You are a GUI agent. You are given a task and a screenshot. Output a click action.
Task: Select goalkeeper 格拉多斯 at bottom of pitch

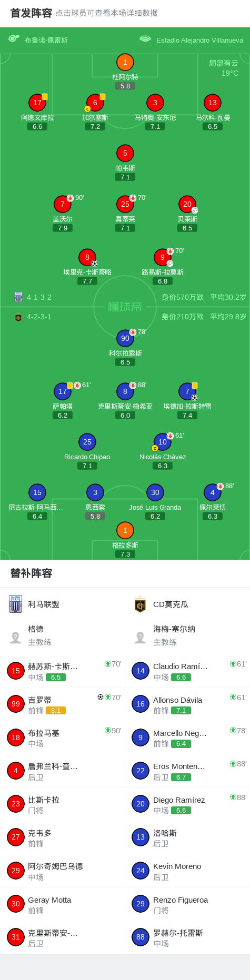coord(125,530)
